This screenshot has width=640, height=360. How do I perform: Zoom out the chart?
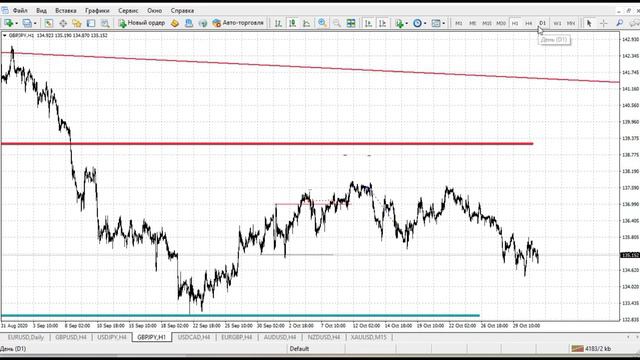coord(337,23)
